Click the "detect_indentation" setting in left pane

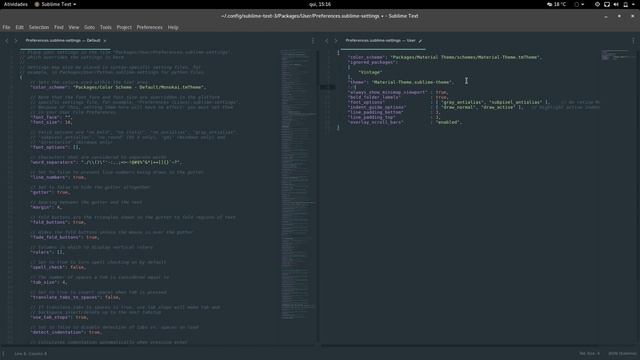pos(66,332)
